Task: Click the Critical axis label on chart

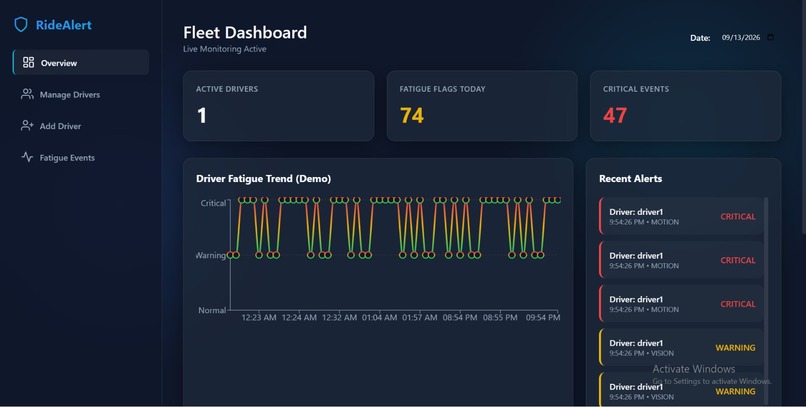Action: tap(213, 203)
